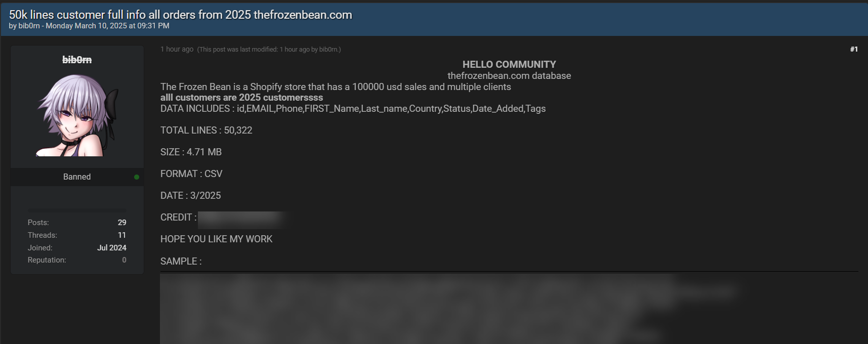The height and width of the screenshot is (344, 868).
Task: Click the Posts count 29
Action: [122, 223]
